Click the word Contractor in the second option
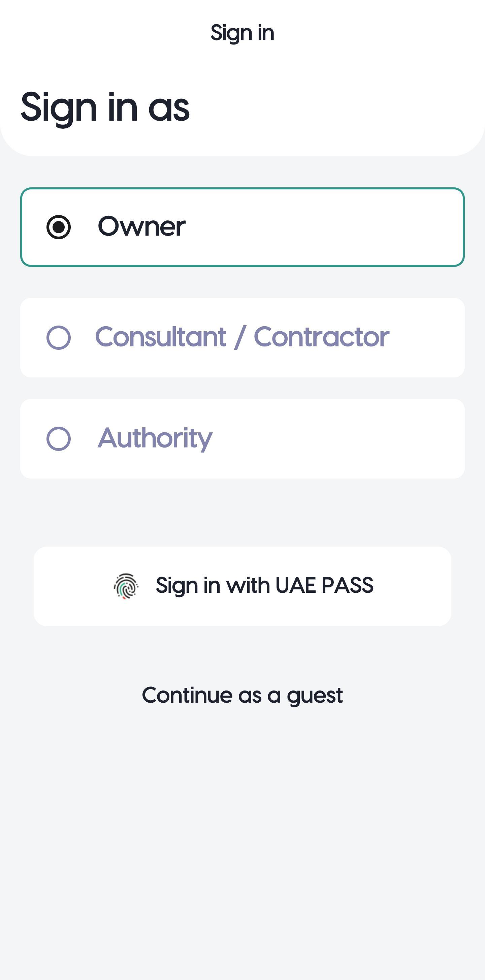The height and width of the screenshot is (980, 485). click(x=322, y=337)
